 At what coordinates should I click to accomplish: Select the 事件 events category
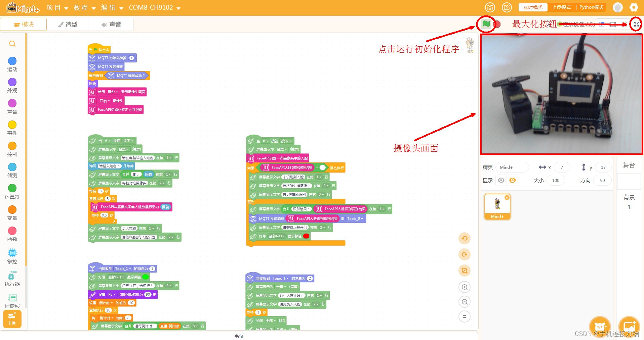pos(12,128)
